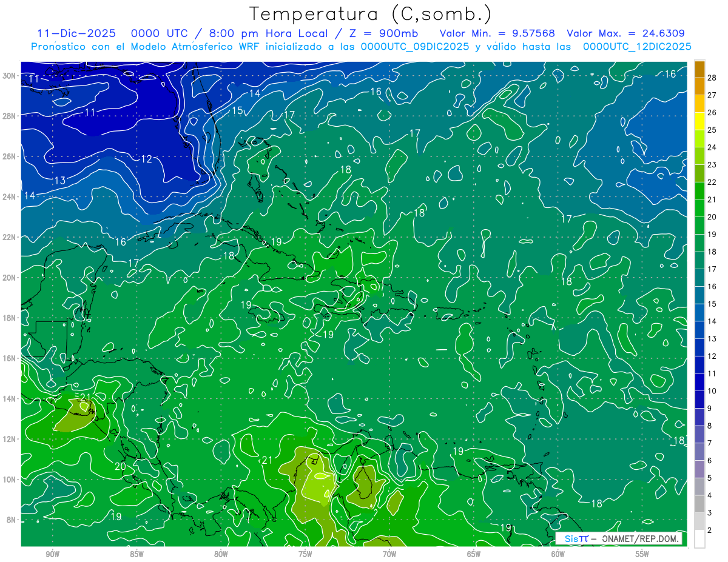The height and width of the screenshot is (562, 728).
Task: Click the "80W" longitude axis label
Action: (x=221, y=554)
